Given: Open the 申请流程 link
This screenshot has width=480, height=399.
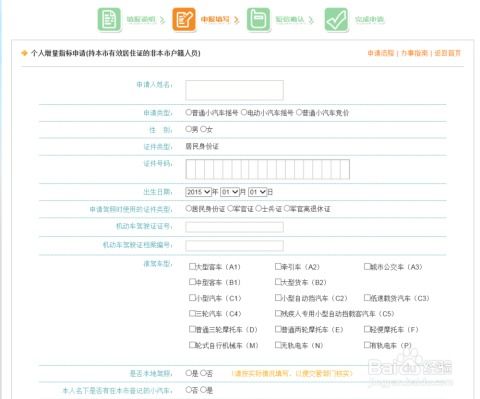Looking at the screenshot, I should tap(381, 53).
